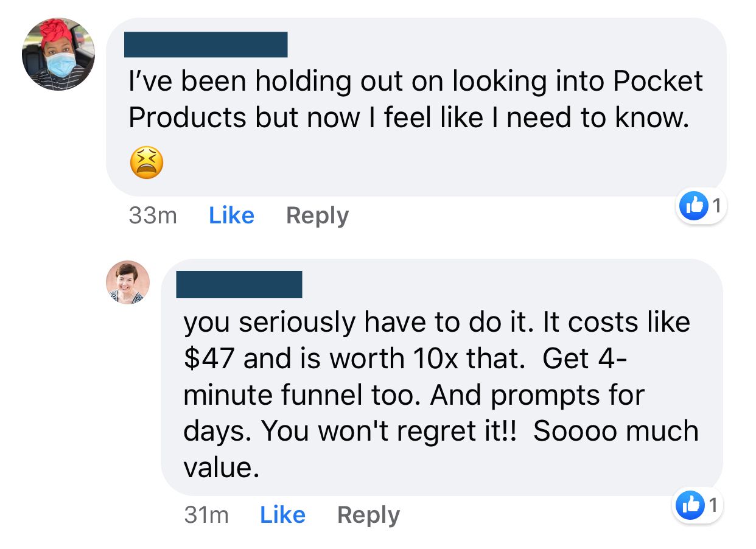This screenshot has width=756, height=549.
Task: Click the tired face emoji
Action: coord(147,163)
